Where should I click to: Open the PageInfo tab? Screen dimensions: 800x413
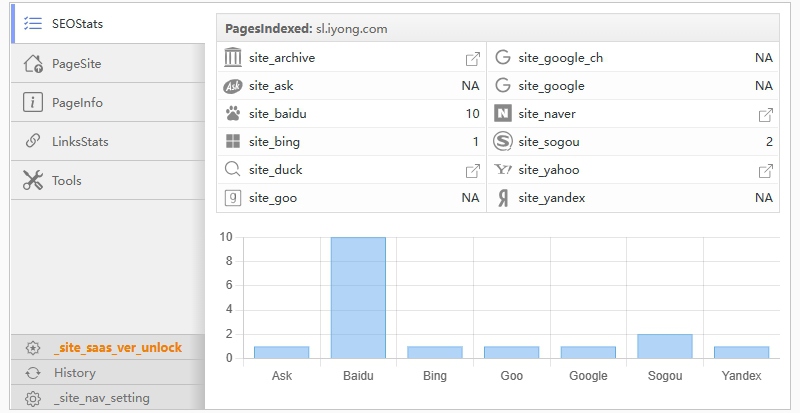pos(77,103)
